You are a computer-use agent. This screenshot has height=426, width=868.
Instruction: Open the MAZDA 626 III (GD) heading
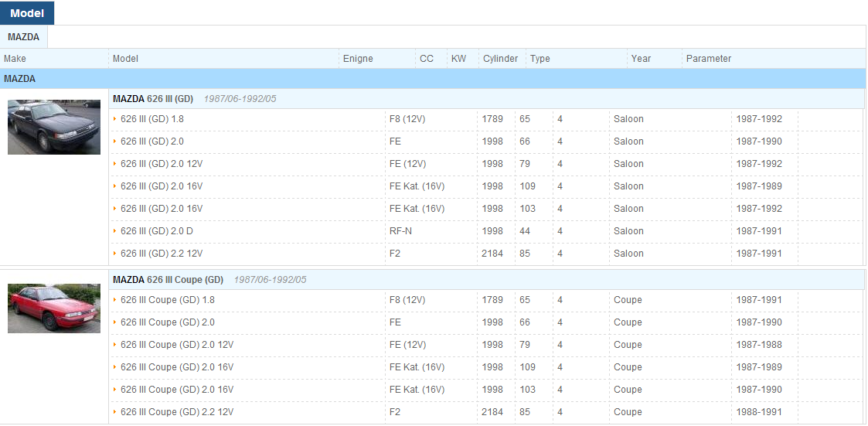(153, 99)
